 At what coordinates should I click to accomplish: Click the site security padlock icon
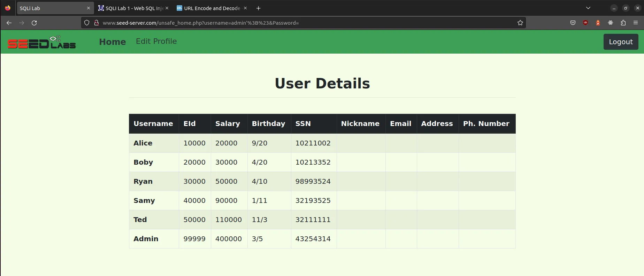point(97,23)
